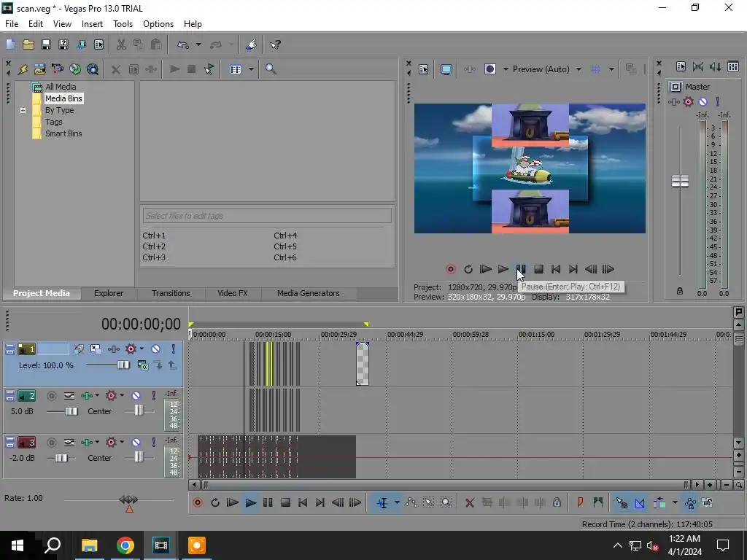Viewport: 747px width, 560px height.
Task: Click the timeline Delete X icon
Action: (469, 503)
